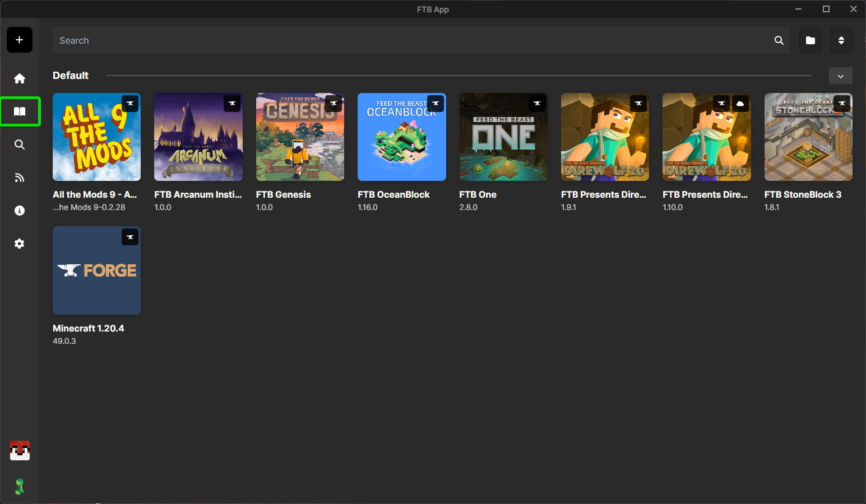
Task: Click the version text '1.16.0'
Action: [x=368, y=207]
